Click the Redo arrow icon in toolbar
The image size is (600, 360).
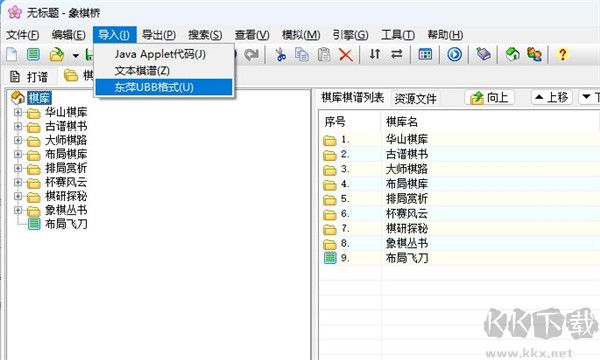(x=251, y=55)
